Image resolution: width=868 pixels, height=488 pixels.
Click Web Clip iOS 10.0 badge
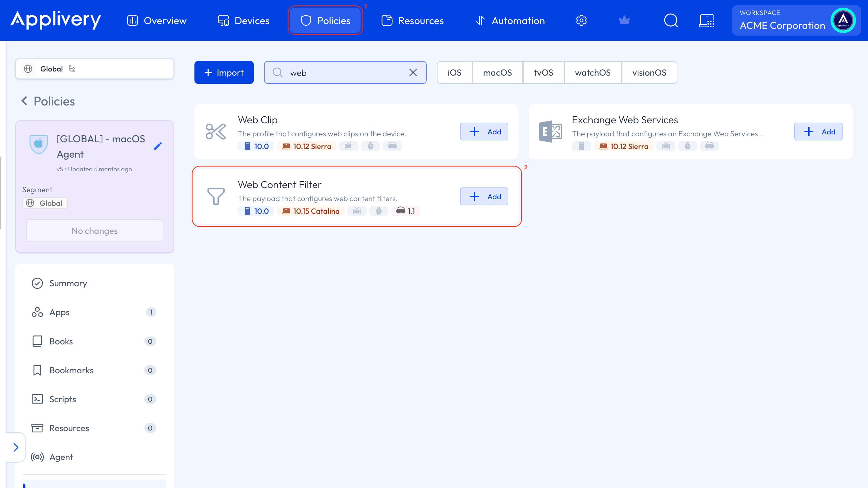pyautogui.click(x=256, y=146)
